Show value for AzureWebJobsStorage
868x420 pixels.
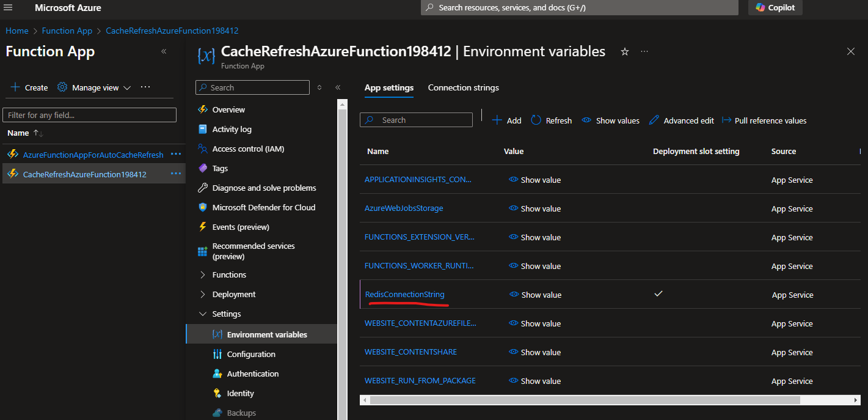(x=535, y=208)
